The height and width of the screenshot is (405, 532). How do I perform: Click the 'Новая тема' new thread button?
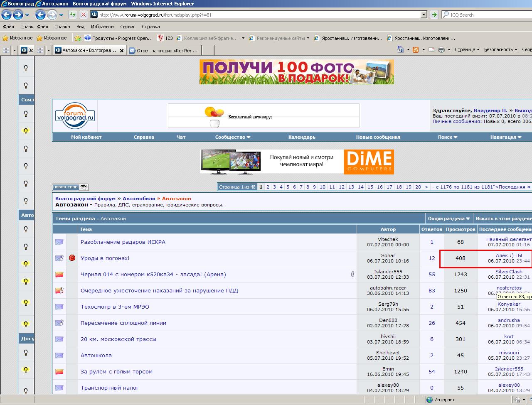tap(70, 187)
